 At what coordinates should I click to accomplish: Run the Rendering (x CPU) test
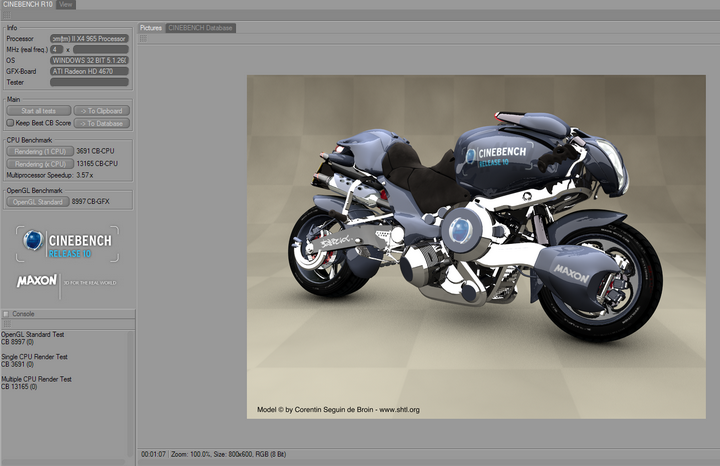[40, 164]
